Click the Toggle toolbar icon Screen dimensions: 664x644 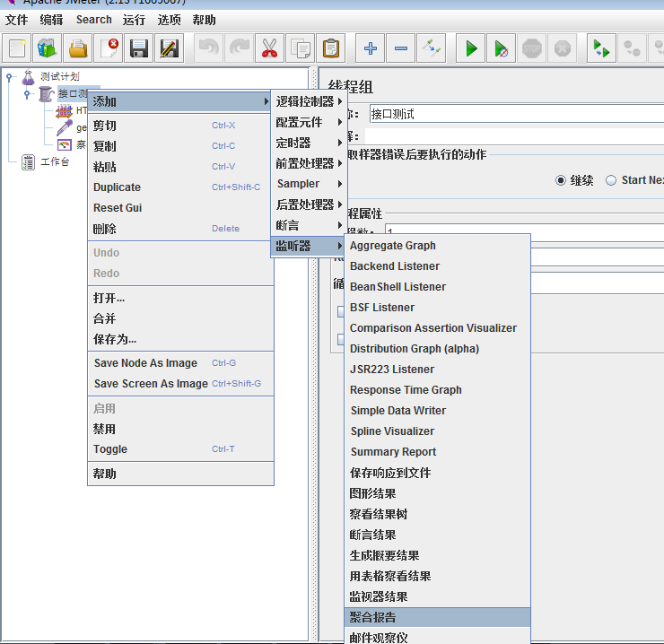pos(431,48)
